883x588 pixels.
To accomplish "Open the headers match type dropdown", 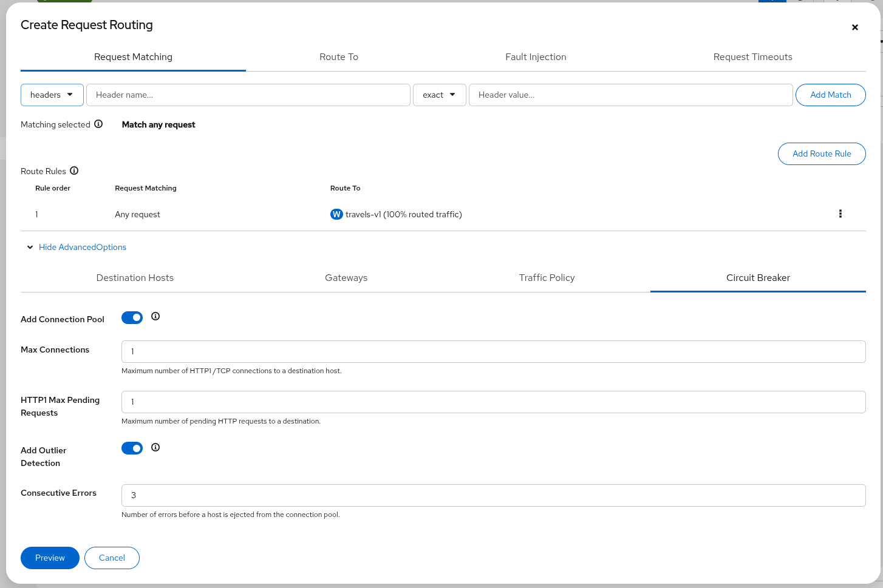I will pos(52,95).
